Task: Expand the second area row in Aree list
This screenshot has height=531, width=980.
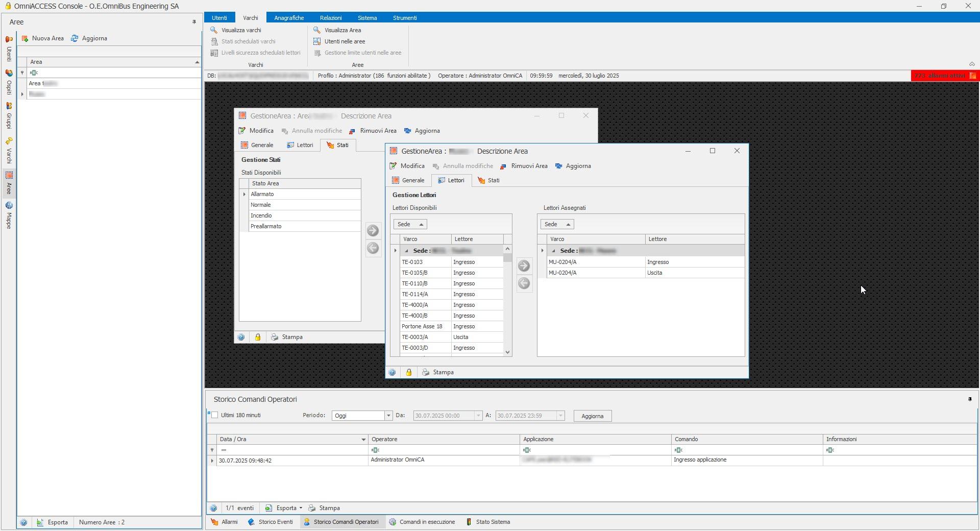Action: coord(22,94)
